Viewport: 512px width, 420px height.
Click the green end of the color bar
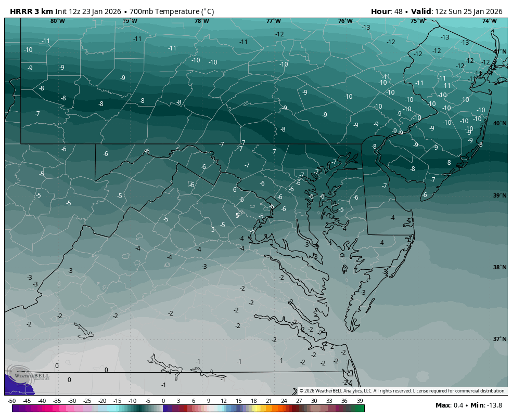tap(360, 409)
